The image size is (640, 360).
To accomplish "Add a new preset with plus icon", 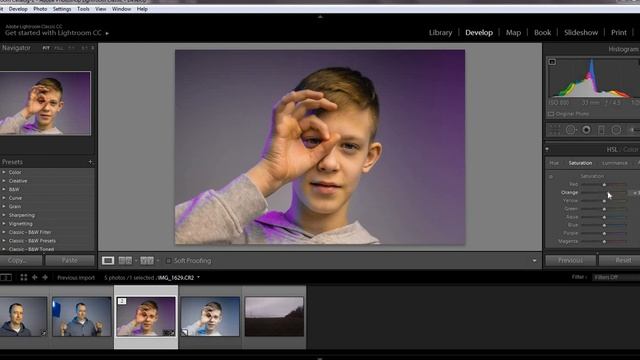I will click(x=91, y=162).
